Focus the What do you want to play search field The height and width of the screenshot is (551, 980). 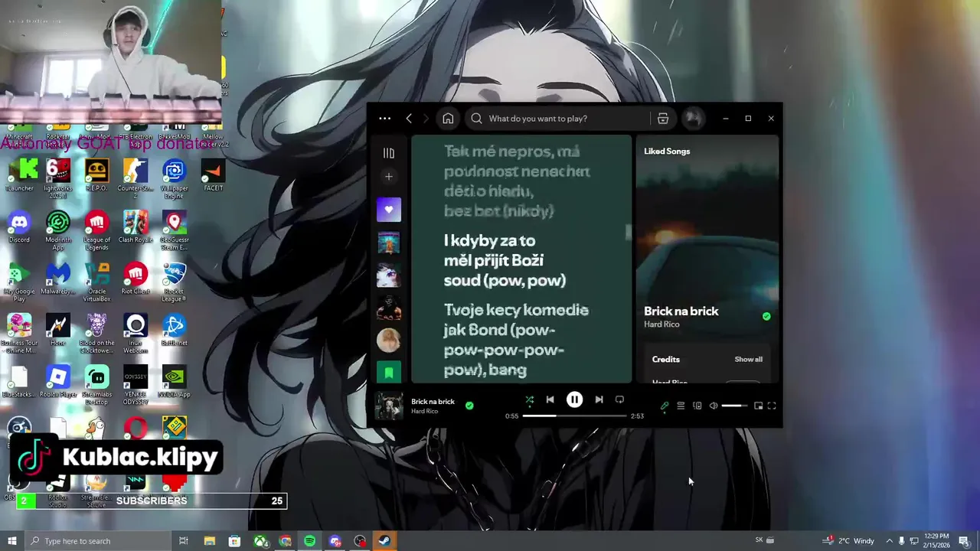pos(557,119)
